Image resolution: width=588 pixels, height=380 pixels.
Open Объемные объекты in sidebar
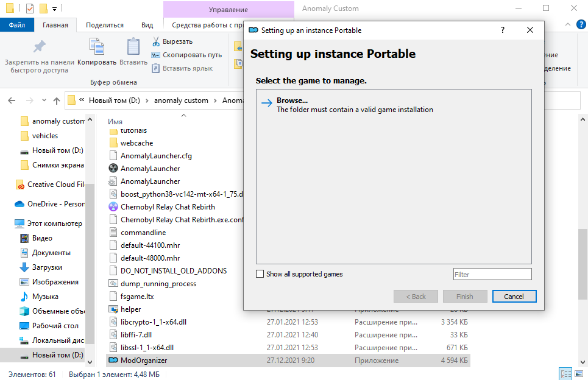[x=52, y=311]
